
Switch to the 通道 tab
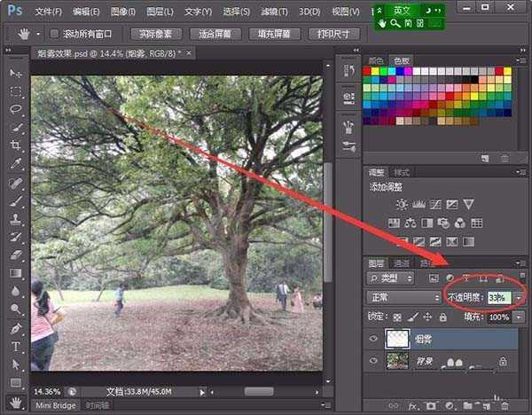(x=402, y=263)
